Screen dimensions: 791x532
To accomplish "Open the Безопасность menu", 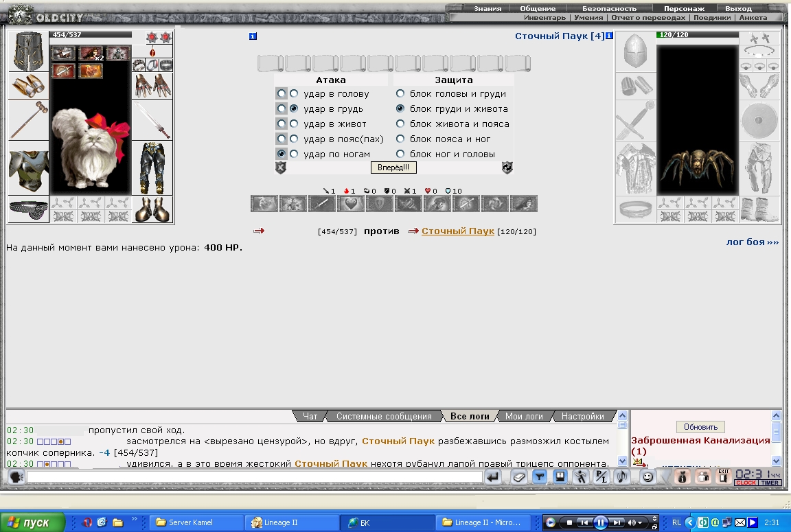I will click(x=610, y=8).
